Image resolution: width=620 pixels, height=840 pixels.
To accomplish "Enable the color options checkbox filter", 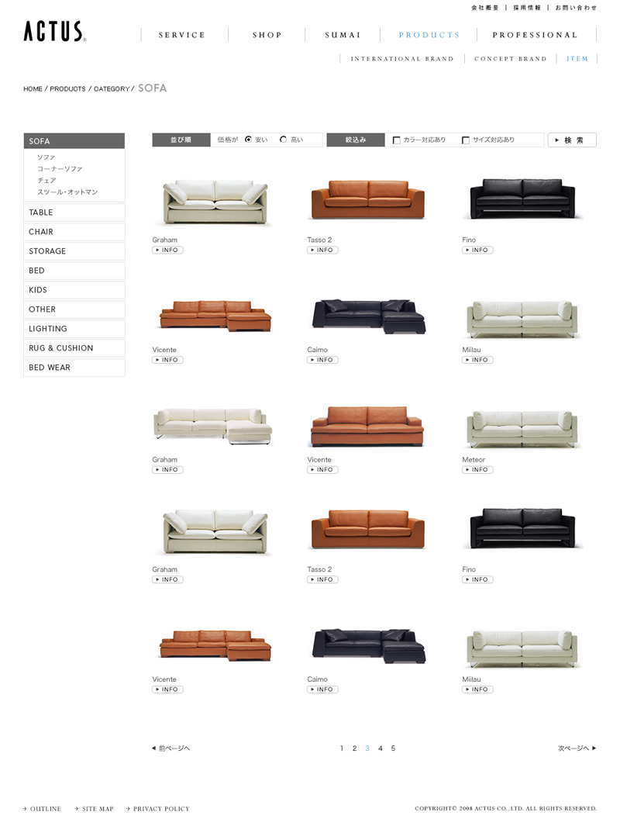I will click(397, 140).
